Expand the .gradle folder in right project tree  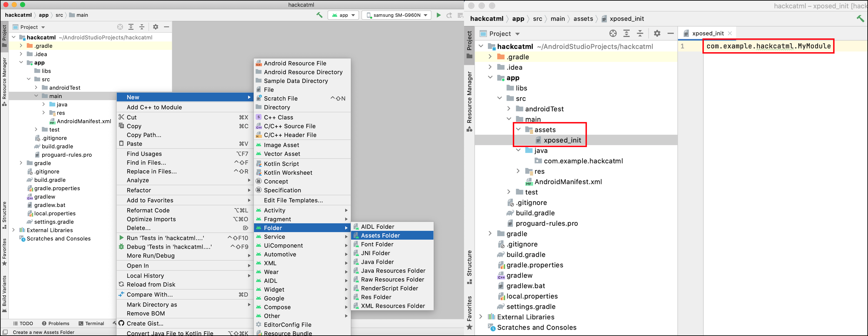pos(490,57)
